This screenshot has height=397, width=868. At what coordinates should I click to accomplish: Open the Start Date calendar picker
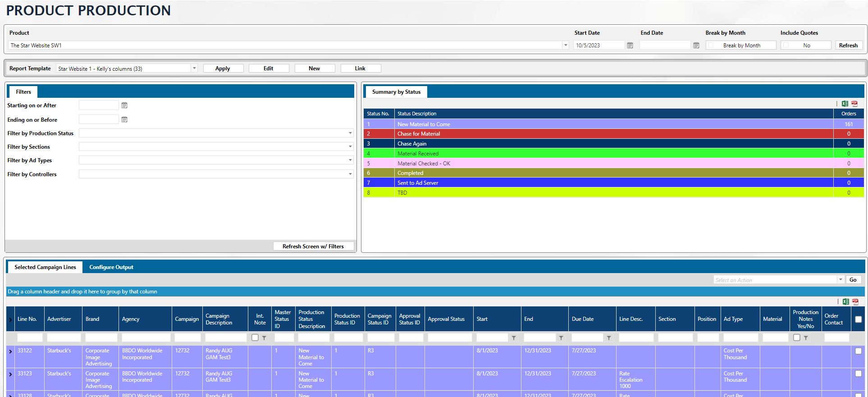coord(630,46)
